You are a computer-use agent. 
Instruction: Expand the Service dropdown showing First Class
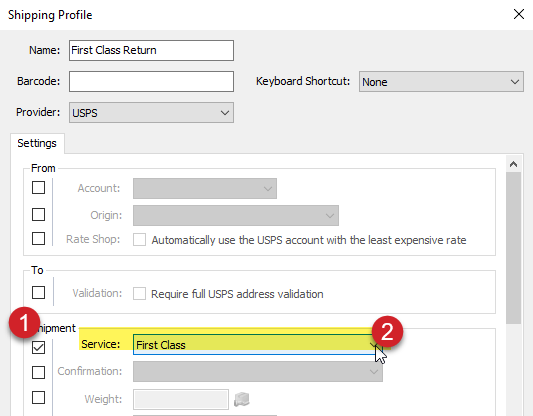tap(258, 345)
